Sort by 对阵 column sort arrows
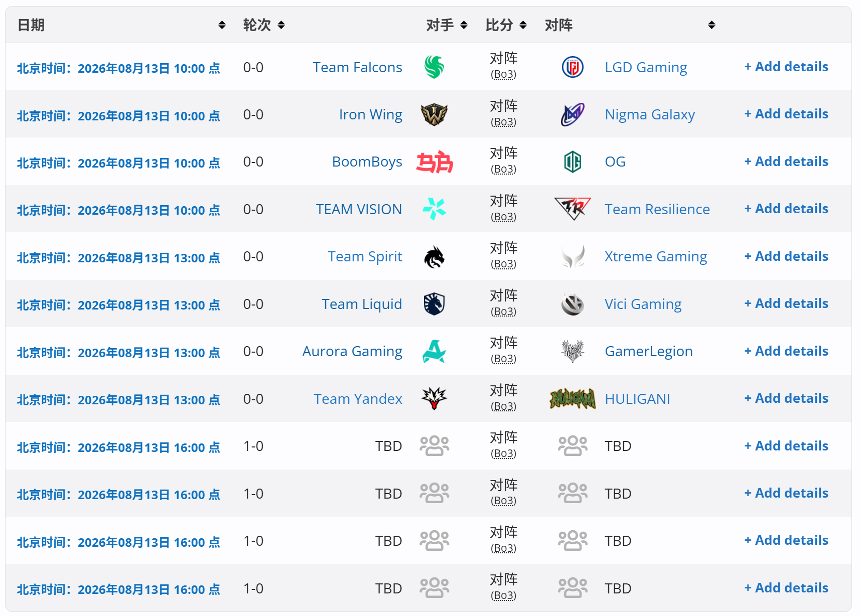 (x=711, y=25)
